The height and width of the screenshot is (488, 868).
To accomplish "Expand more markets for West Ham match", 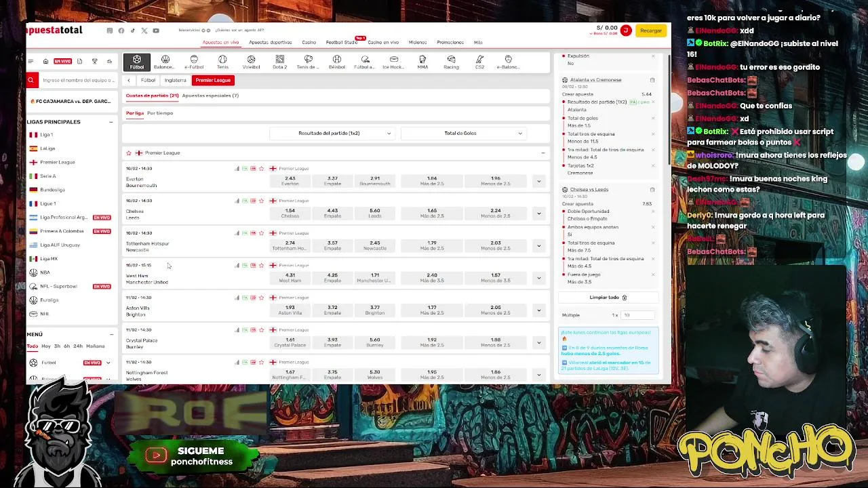I will 538,278.
